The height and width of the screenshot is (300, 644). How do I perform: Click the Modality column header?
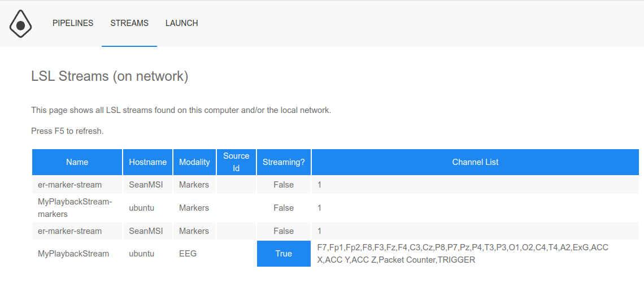[x=194, y=162]
